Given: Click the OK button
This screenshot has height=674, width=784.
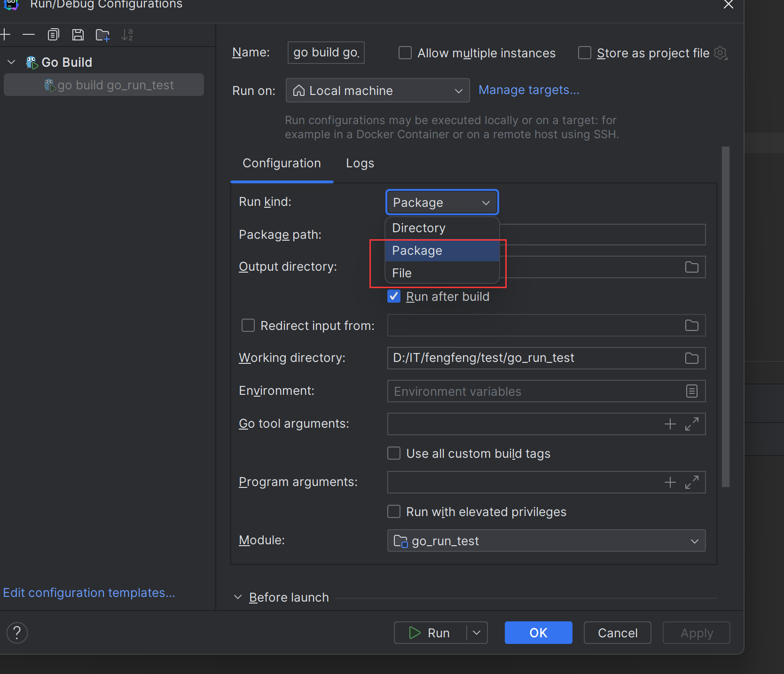Looking at the screenshot, I should 538,633.
